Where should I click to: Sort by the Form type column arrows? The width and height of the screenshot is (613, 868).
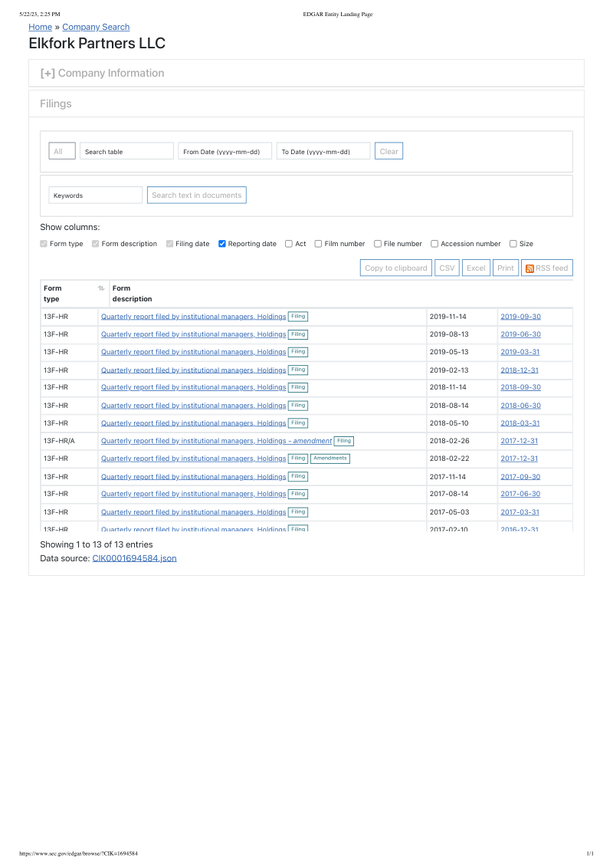point(101,288)
